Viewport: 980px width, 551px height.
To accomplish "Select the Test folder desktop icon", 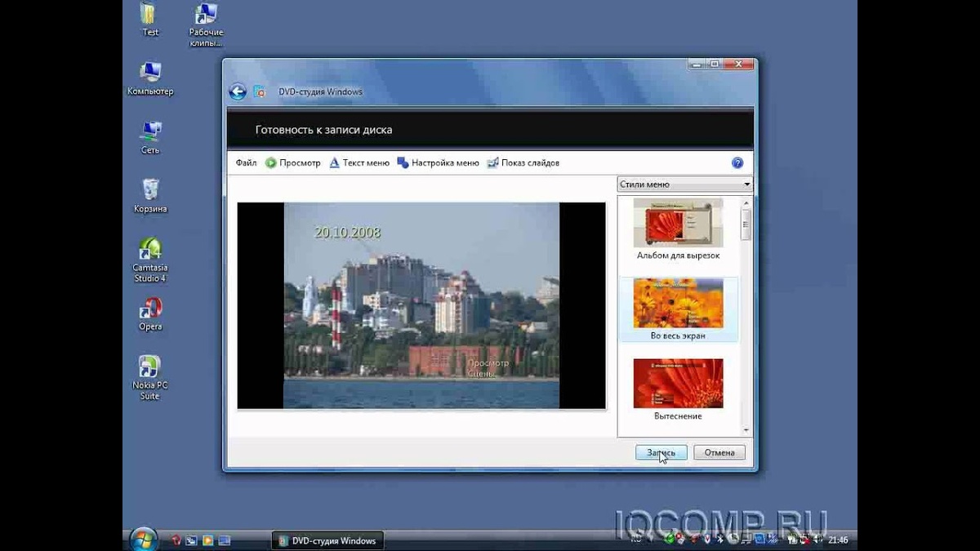I will click(150, 20).
